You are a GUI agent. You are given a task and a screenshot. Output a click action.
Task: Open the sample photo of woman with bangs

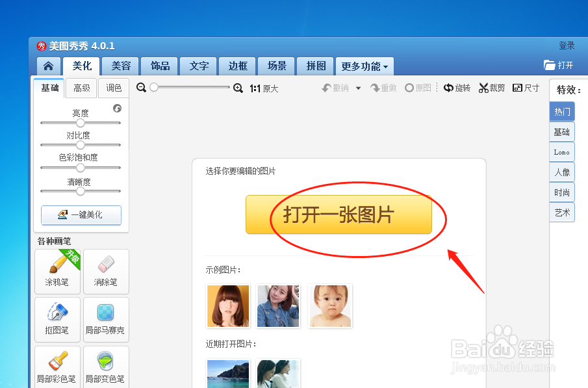[228, 306]
